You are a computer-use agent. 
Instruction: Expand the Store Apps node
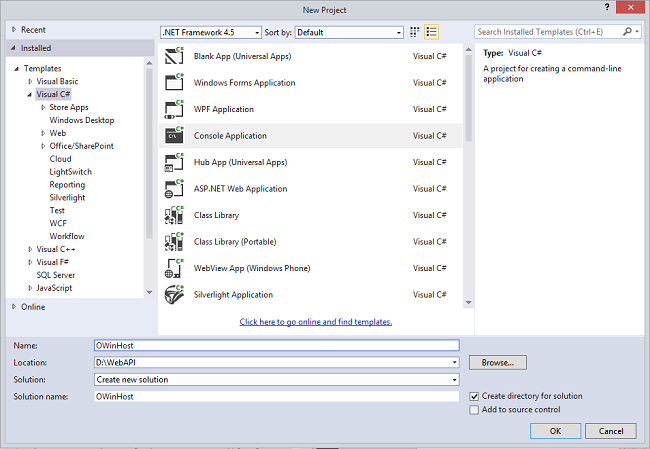(43, 107)
